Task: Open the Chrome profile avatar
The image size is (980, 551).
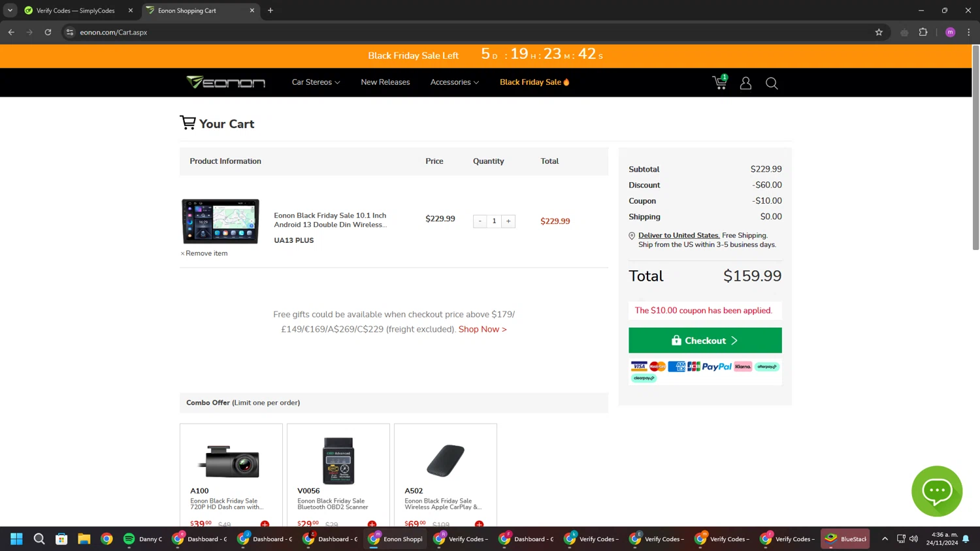Action: pyautogui.click(x=951, y=32)
